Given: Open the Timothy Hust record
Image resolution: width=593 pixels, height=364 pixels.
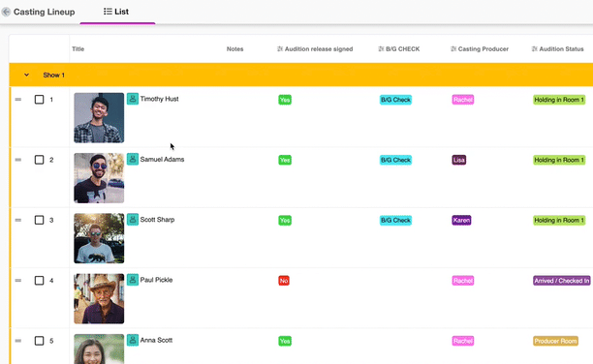Looking at the screenshot, I should click(x=159, y=99).
